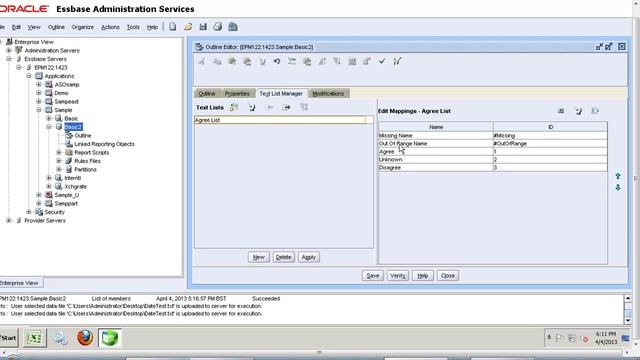Open the Outline menu
640x360 pixels.
[56, 27]
